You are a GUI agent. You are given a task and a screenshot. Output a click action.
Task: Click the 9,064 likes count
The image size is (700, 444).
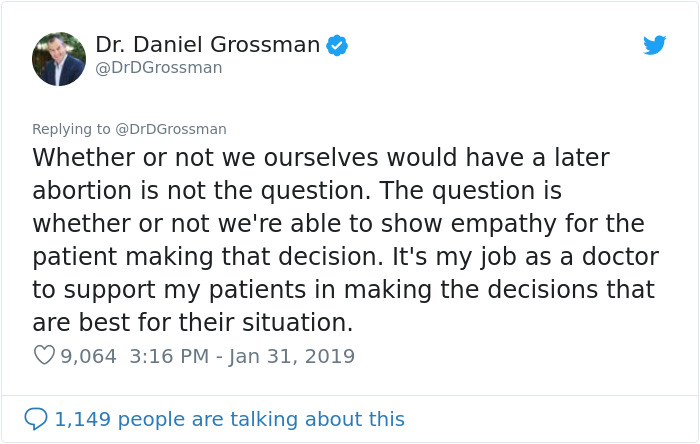[89, 356]
